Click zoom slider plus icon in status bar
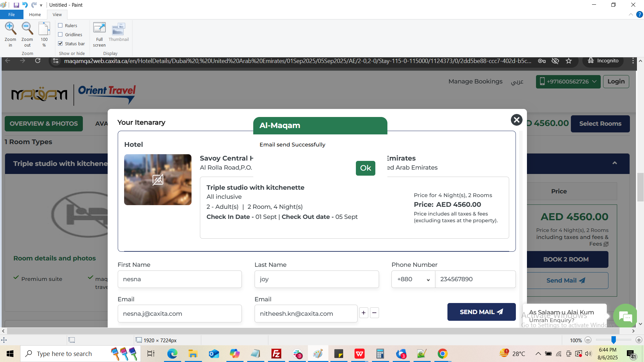This screenshot has height=362, width=644. click(x=639, y=340)
